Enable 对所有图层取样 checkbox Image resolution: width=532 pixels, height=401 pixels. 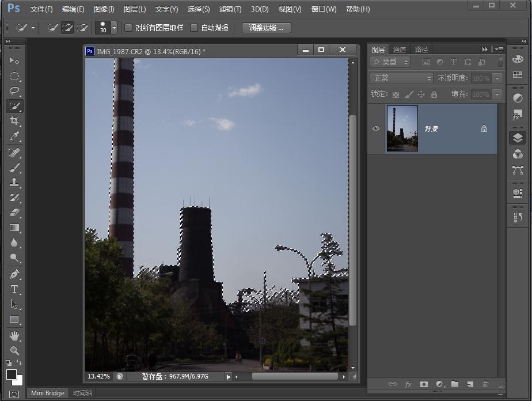click(x=128, y=28)
